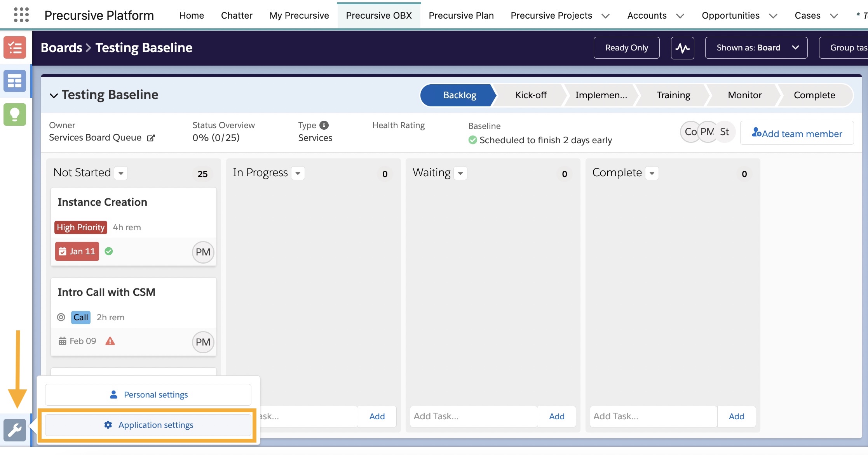Open the lightbulb ideas sidebar icon
This screenshot has height=455, width=868.
(15, 115)
